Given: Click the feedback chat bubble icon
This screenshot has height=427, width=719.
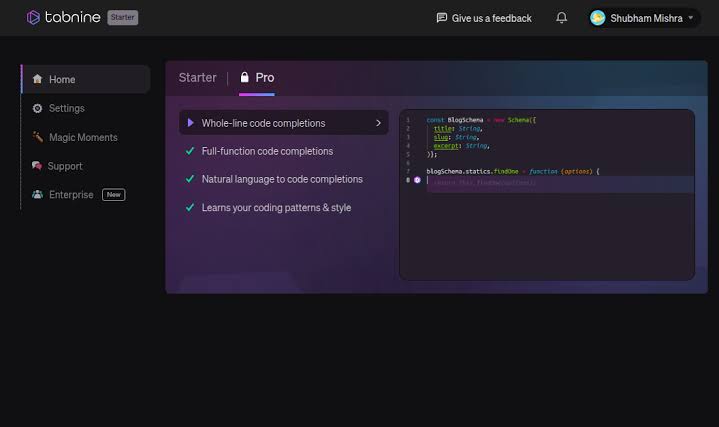Looking at the screenshot, I should pos(442,18).
